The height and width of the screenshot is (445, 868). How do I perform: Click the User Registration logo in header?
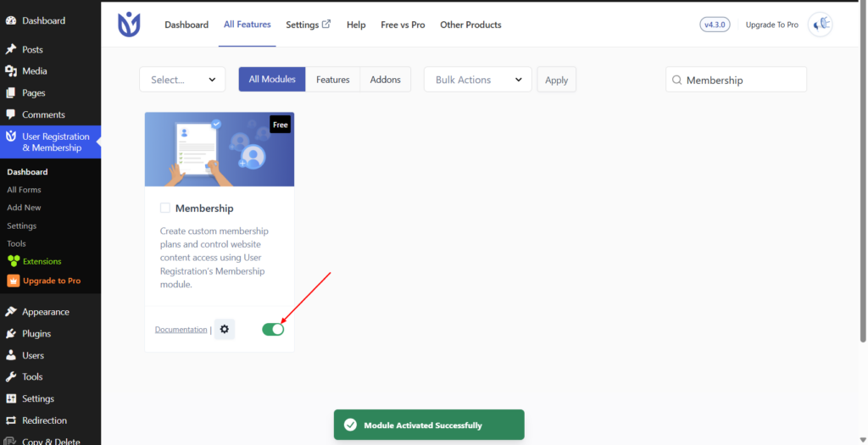coord(129,25)
